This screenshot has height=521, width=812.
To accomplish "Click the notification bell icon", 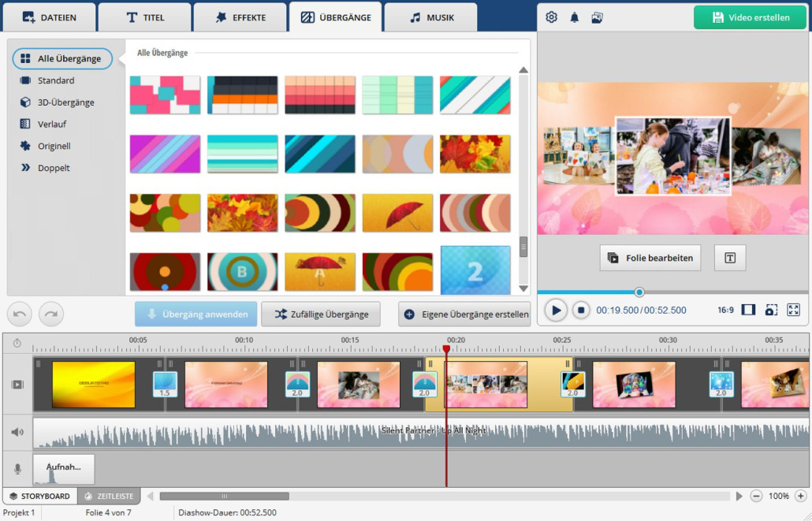I will coord(574,17).
